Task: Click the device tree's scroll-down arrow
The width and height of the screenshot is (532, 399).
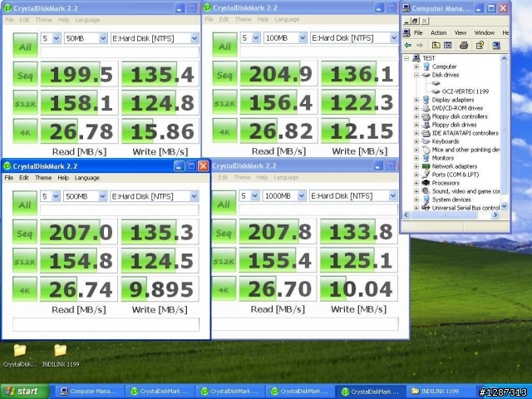Action: [504, 206]
